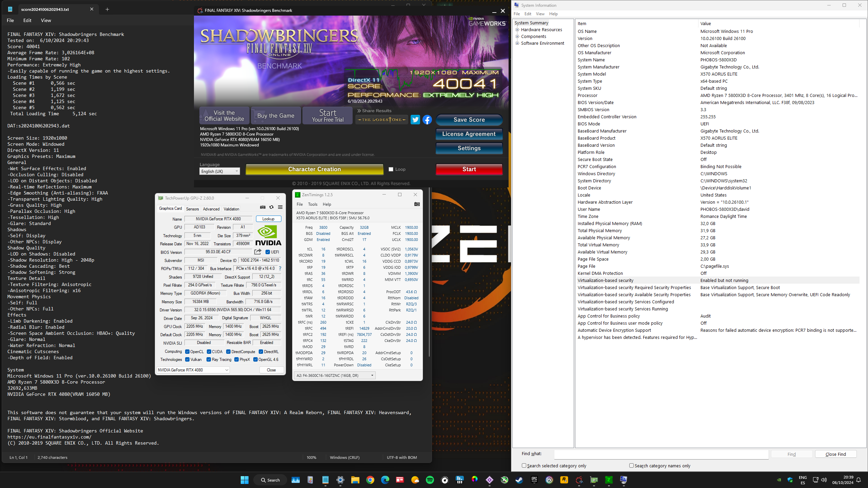Screen dimensions: 868x488
Task: Open Microsoft Edge from taskbar
Action: 385,480
